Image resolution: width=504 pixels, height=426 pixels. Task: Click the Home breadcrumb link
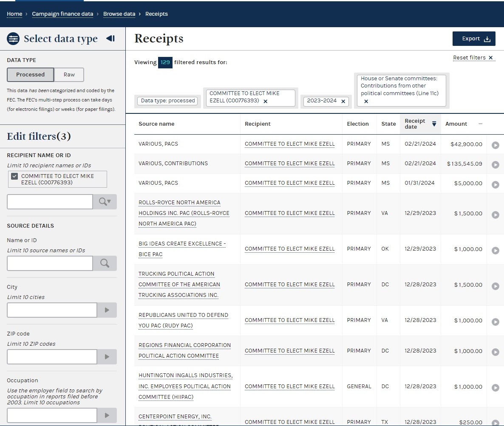pos(14,14)
